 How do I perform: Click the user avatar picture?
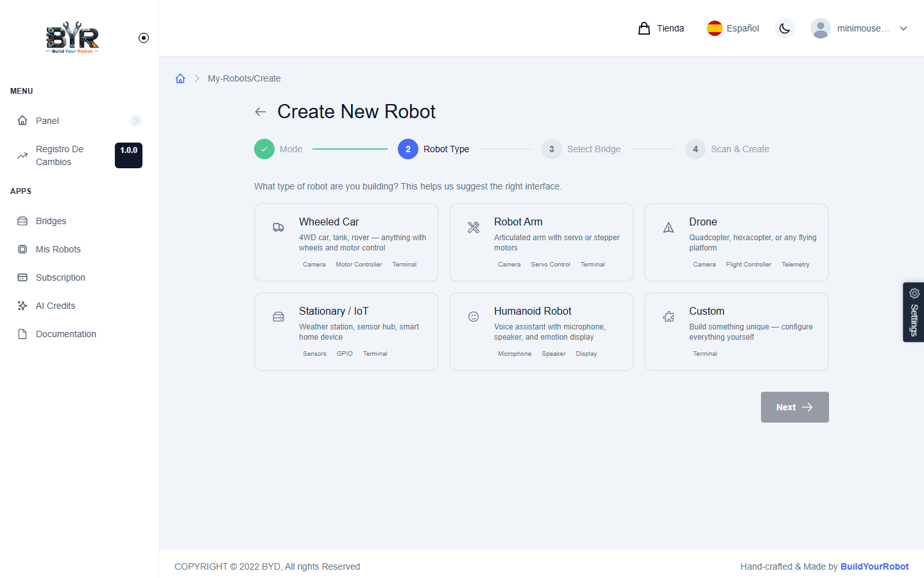[821, 28]
